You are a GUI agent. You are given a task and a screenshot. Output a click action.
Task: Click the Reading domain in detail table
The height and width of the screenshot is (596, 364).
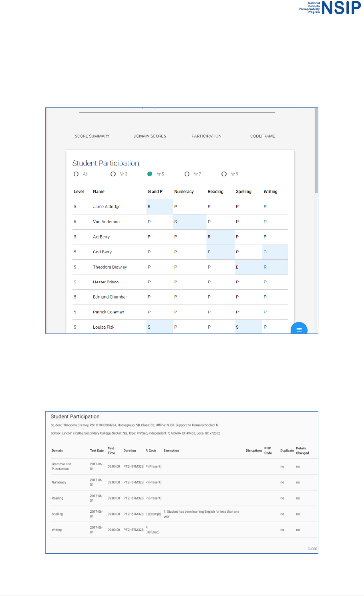tap(57, 498)
